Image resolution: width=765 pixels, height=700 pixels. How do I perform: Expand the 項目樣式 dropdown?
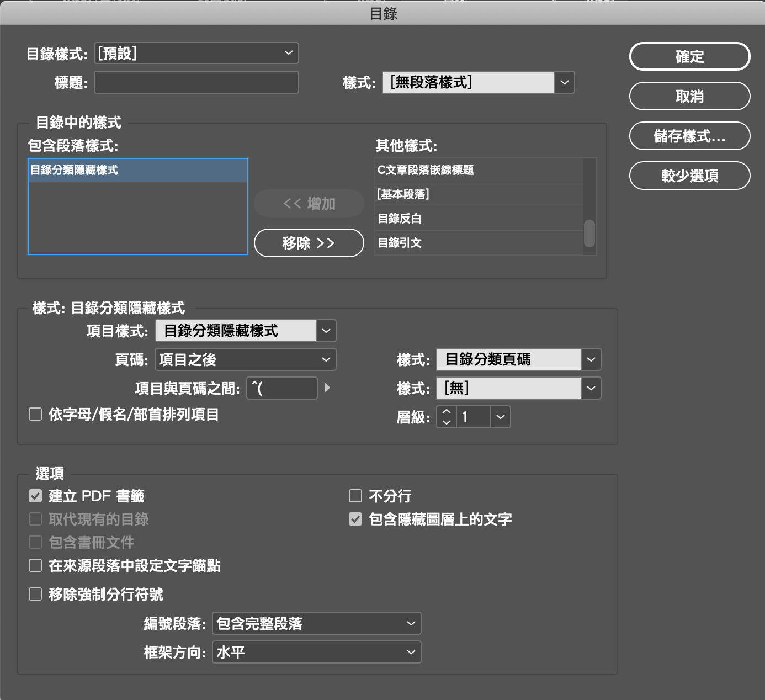(326, 331)
